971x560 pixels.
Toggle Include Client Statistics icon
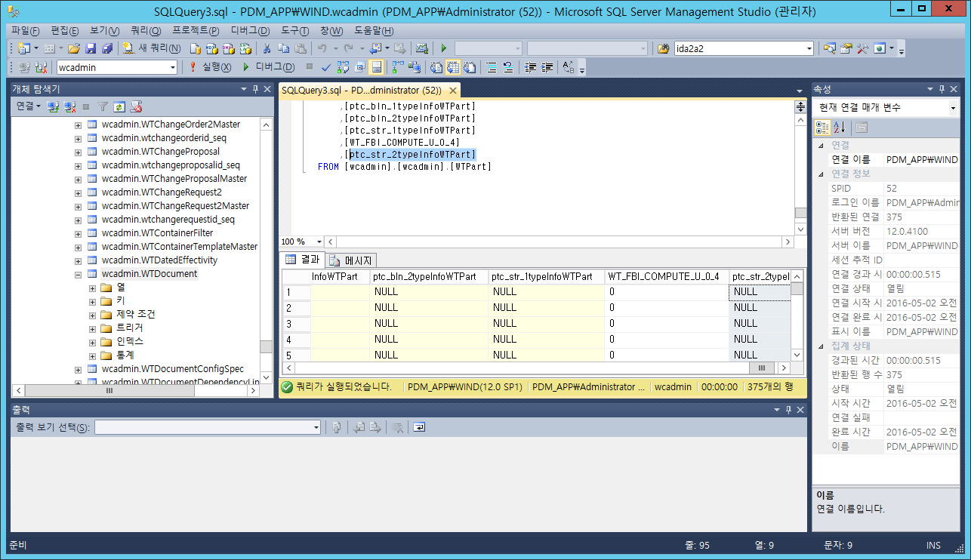pyautogui.click(x=415, y=67)
